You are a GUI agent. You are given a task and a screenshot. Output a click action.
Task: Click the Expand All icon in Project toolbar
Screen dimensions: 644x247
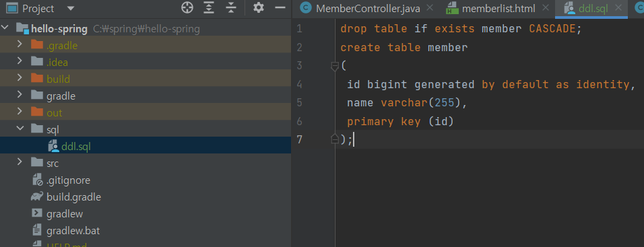tap(210, 8)
